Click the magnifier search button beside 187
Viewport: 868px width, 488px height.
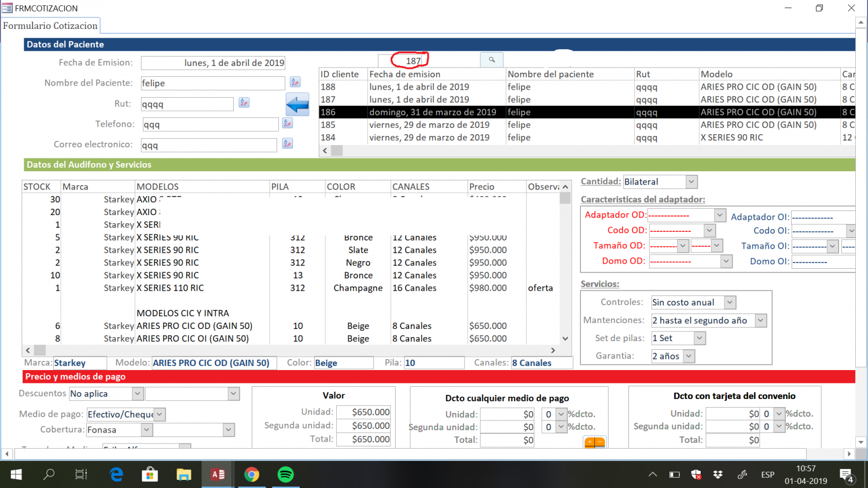pos(491,60)
